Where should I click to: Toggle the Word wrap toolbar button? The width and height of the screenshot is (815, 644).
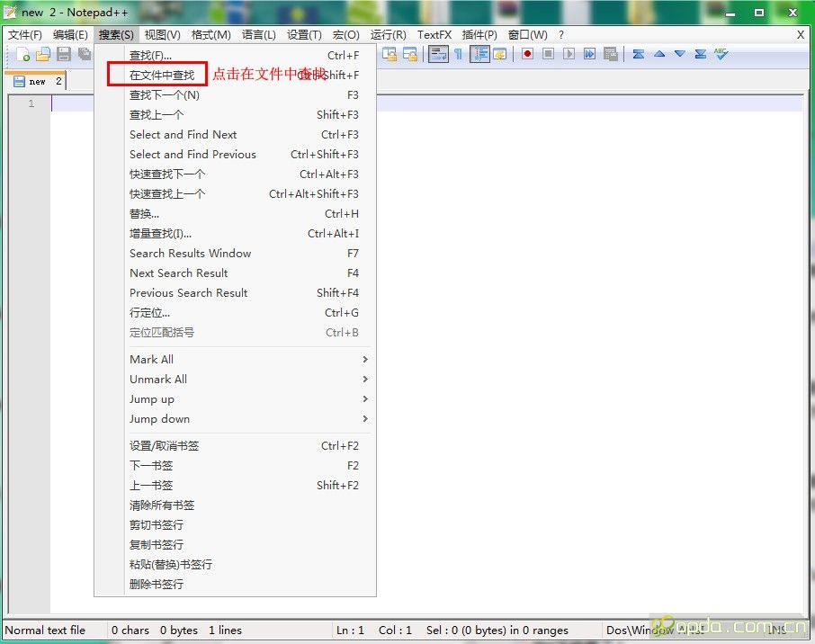pyautogui.click(x=437, y=54)
